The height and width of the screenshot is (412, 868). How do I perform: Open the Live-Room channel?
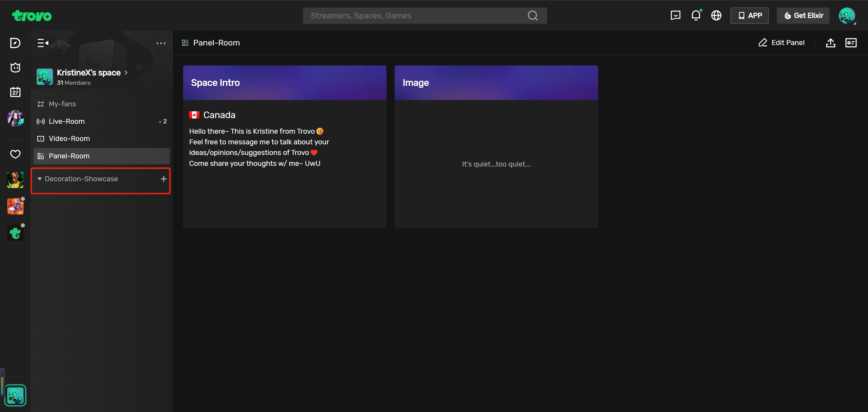point(67,121)
